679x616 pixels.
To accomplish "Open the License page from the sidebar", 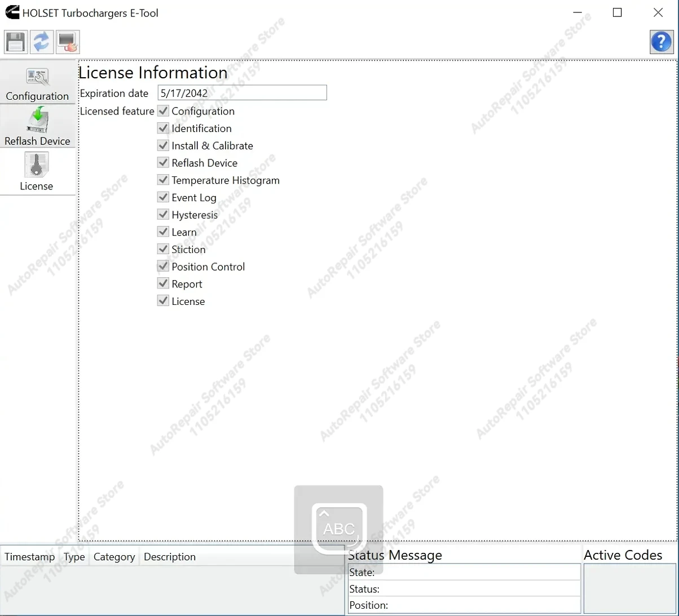I will (x=36, y=172).
